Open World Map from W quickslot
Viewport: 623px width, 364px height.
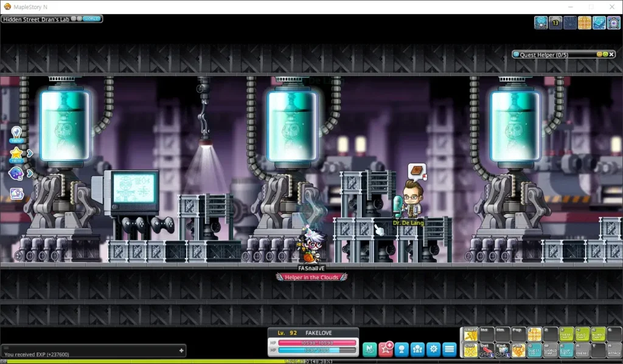point(550,350)
